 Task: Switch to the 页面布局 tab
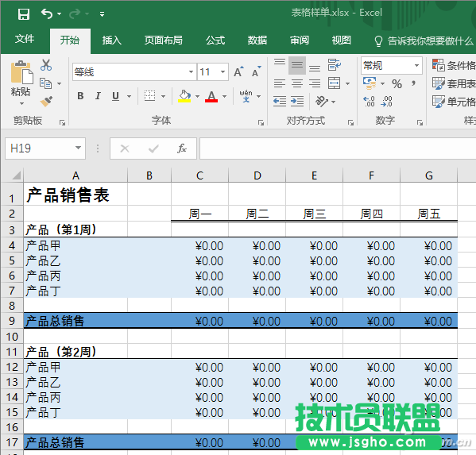[164, 40]
